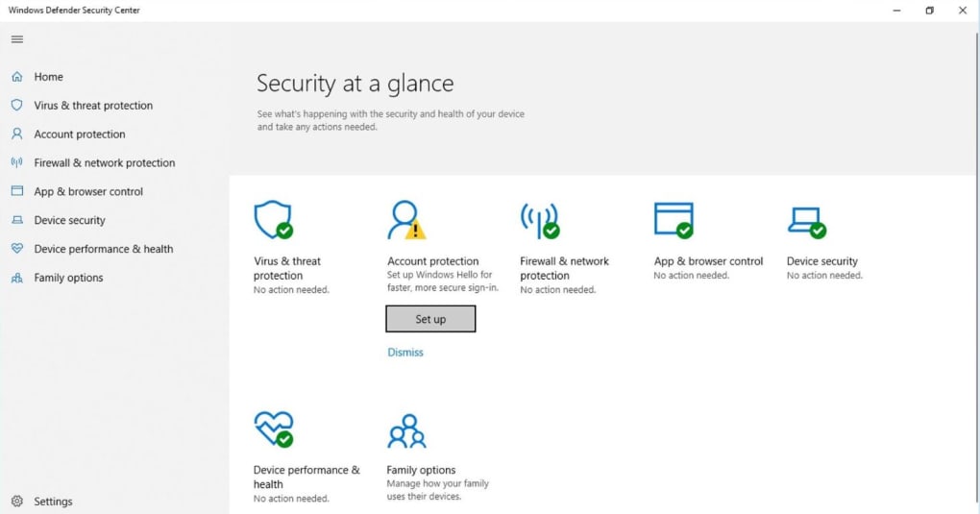The width and height of the screenshot is (980, 514).
Task: Click the Device performance & health tile title
Action: (306, 477)
